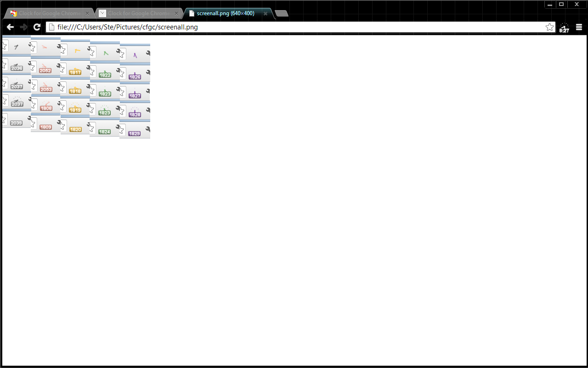This screenshot has width=588, height=368.
Task: Click the gray 2036 clock badge thumbnail
Action: pyautogui.click(x=17, y=68)
